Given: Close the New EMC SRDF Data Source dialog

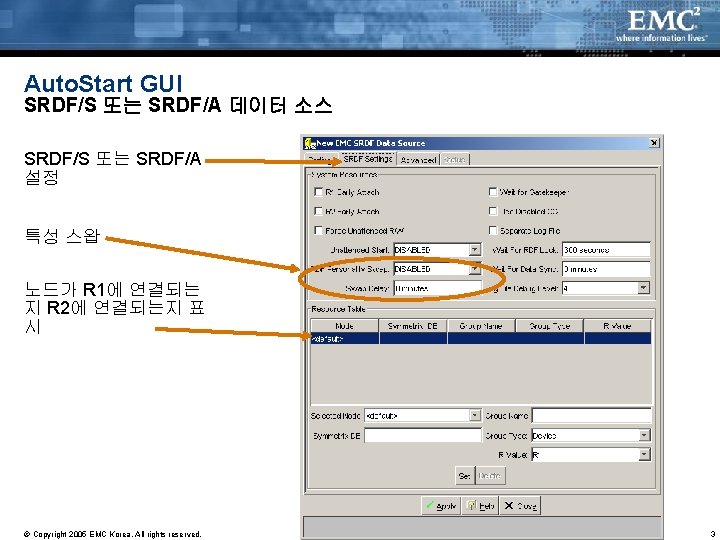Looking at the screenshot, I should click(654, 143).
